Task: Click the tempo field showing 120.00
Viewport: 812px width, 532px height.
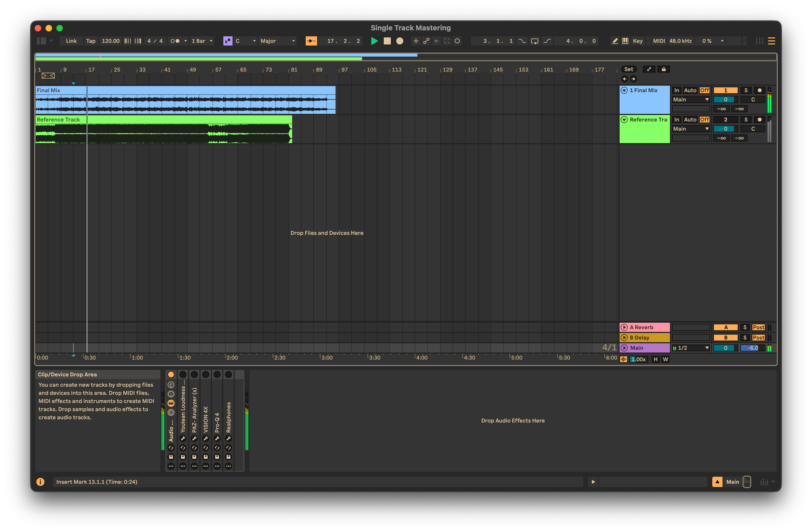Action: pyautogui.click(x=110, y=41)
